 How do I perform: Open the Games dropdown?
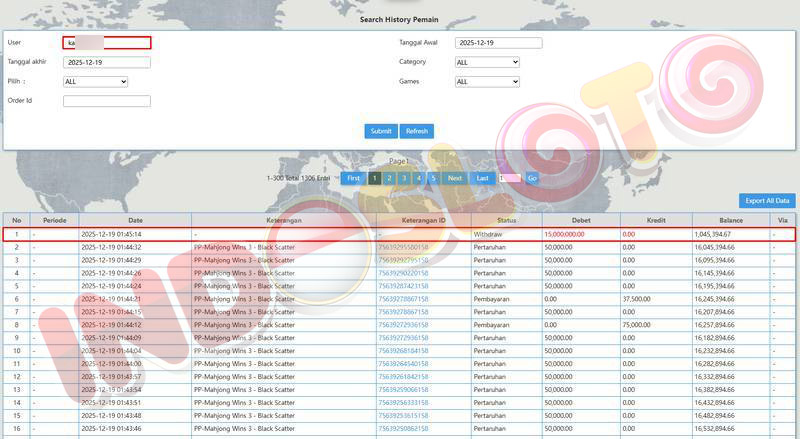click(x=487, y=82)
